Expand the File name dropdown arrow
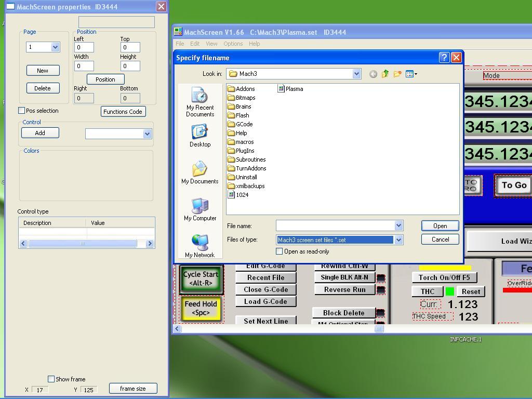 click(398, 225)
